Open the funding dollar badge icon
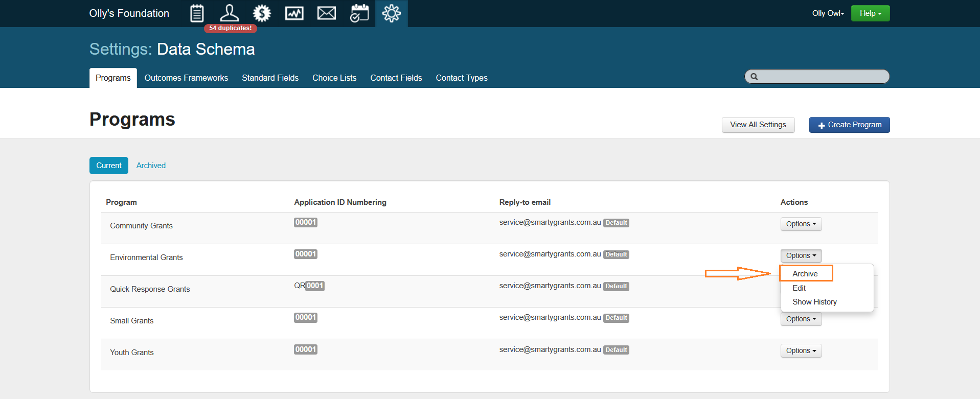Viewport: 980px width, 399px height. tap(262, 13)
